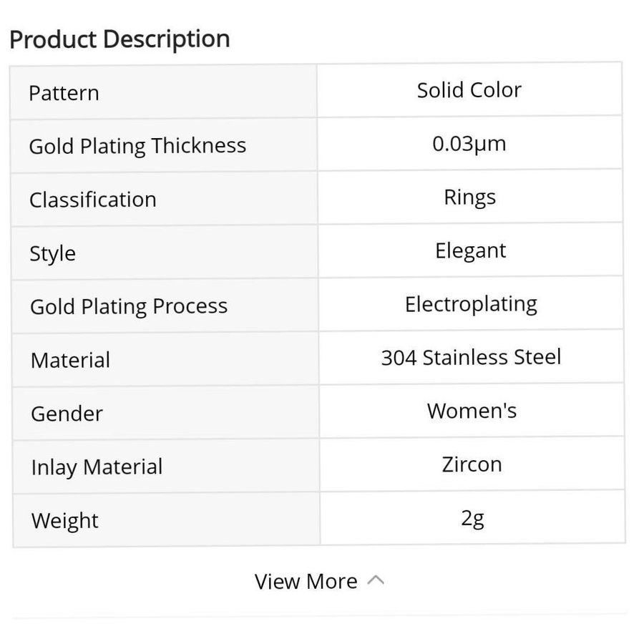Click the Electroplating value cell

tap(471, 304)
